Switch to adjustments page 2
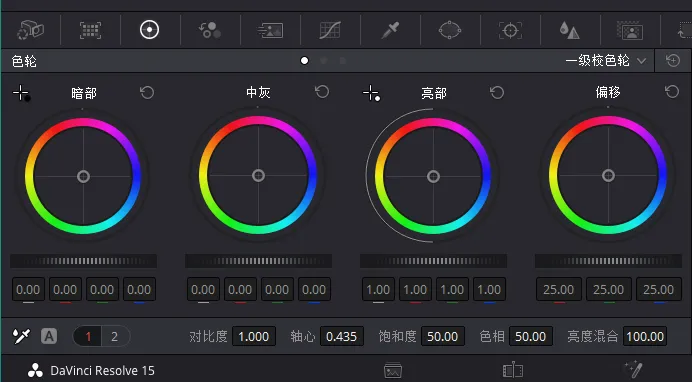This screenshot has width=692, height=382. click(115, 337)
